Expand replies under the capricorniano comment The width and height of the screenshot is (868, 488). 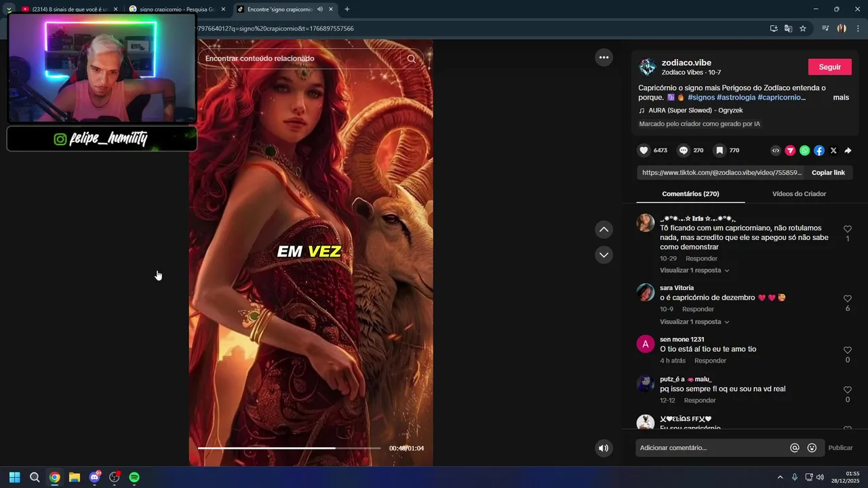click(x=694, y=270)
